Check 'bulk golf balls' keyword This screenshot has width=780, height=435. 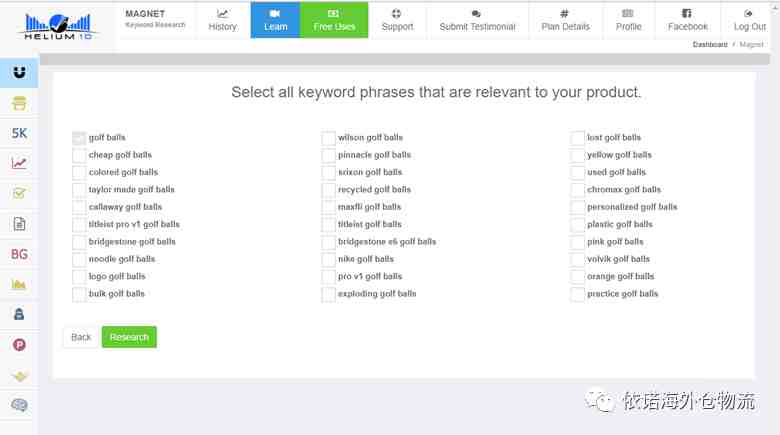tap(79, 294)
